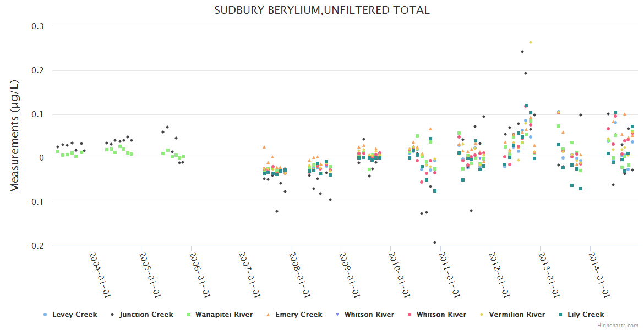Screen dimensions: 644x330
Task: Click the chart title Sudbury Berylium text
Action: pyautogui.click(x=321, y=10)
